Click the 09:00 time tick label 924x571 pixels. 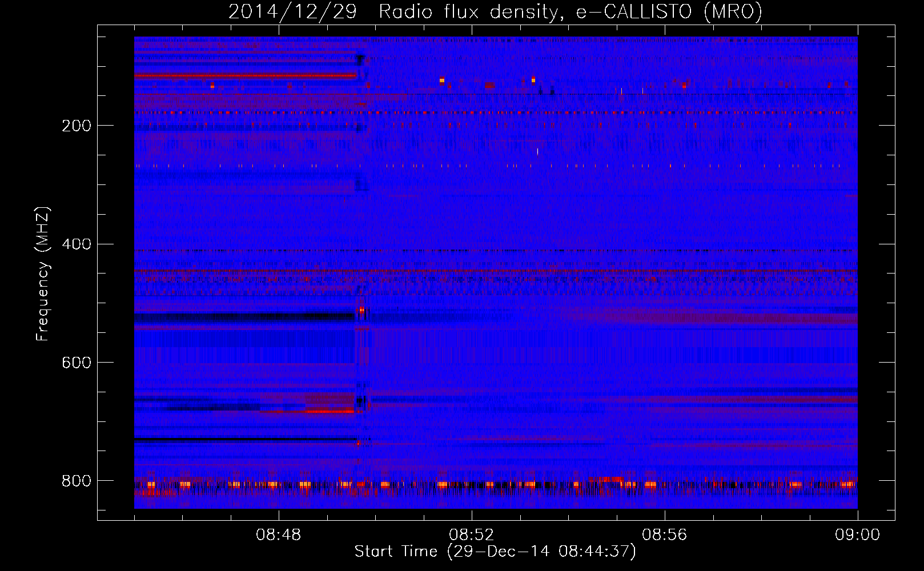point(858,535)
